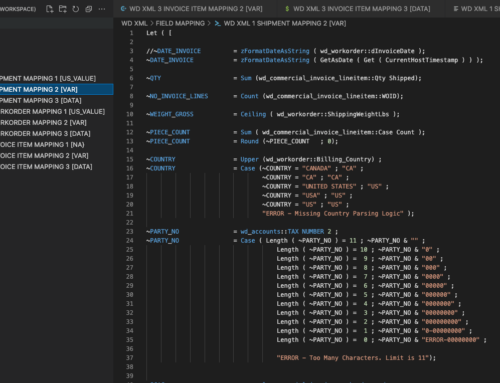
Task: Click the script icon in the breadcrumb before SHIPMENT MAPPING 2
Action: 217,23
